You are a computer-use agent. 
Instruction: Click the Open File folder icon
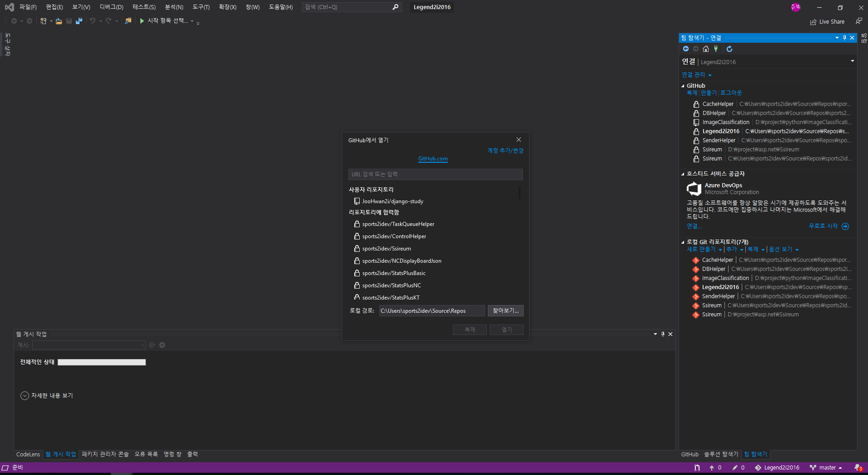pyautogui.click(x=59, y=21)
